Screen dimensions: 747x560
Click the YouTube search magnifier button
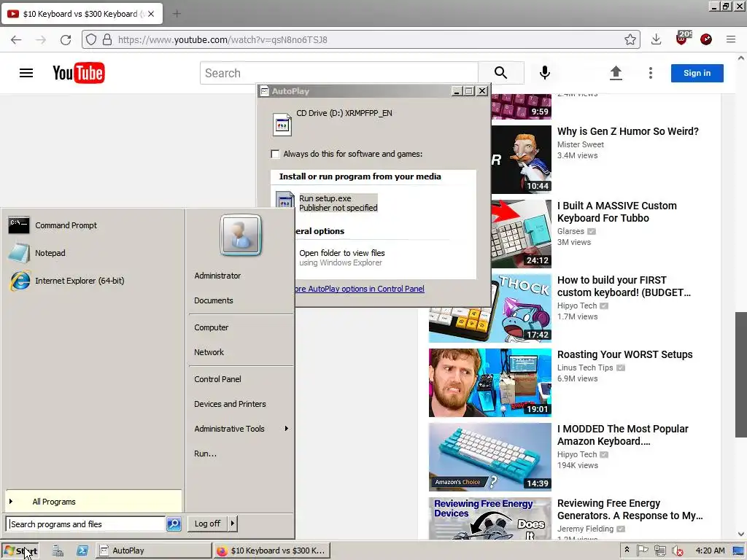pos(500,73)
